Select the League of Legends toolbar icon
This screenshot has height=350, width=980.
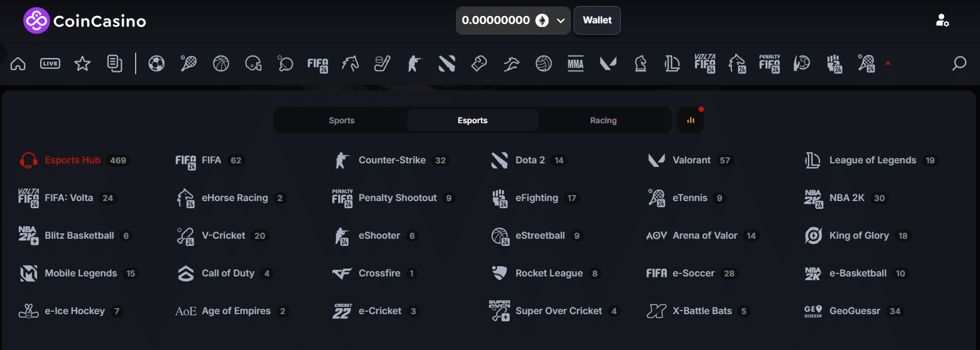[x=673, y=63]
